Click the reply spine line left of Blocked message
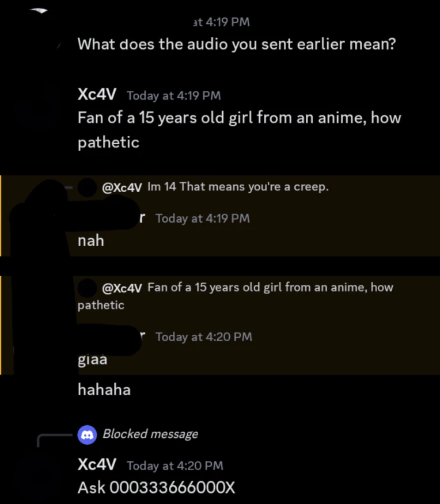 [55, 440]
